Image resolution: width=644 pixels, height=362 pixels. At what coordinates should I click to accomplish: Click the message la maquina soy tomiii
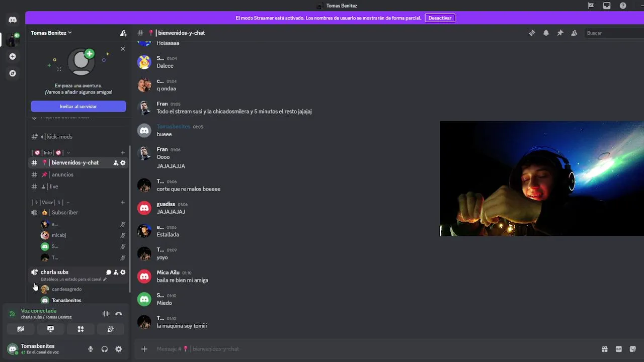coord(182,326)
